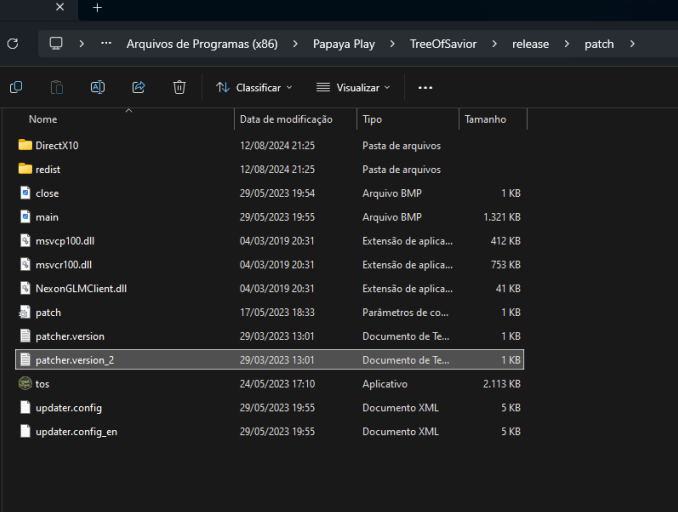Screen dimensions: 678x512
Task: Expand chevron after patch breadcrumb
Action: pos(632,44)
